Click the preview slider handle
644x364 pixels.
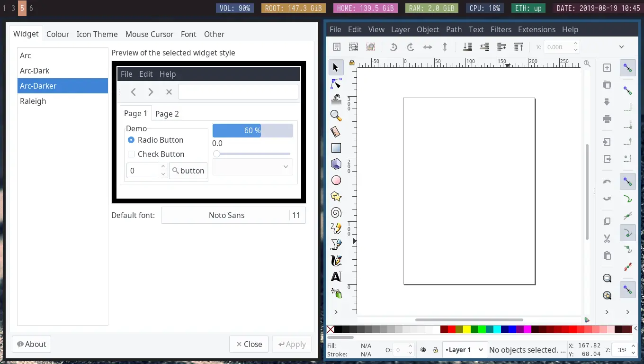216,154
